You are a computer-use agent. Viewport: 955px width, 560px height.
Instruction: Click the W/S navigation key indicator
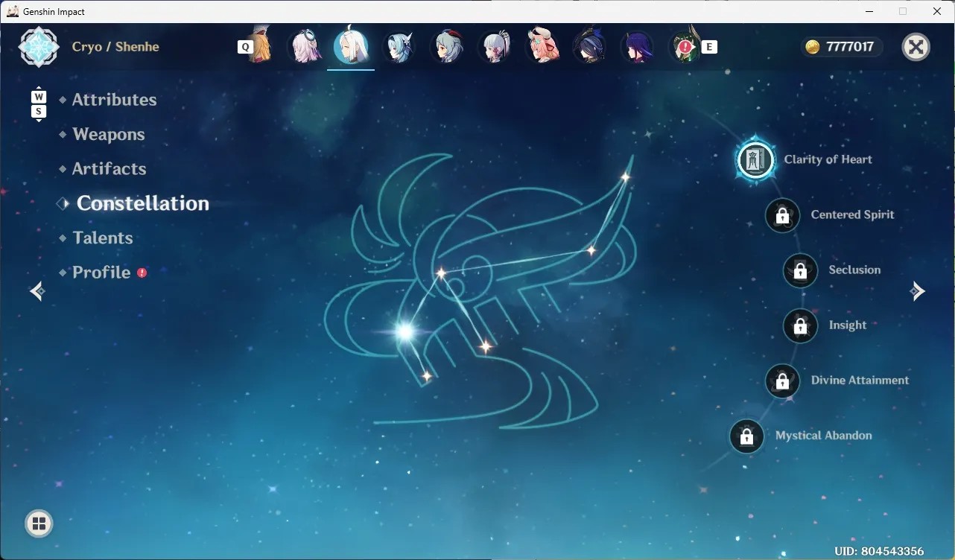pos(39,104)
